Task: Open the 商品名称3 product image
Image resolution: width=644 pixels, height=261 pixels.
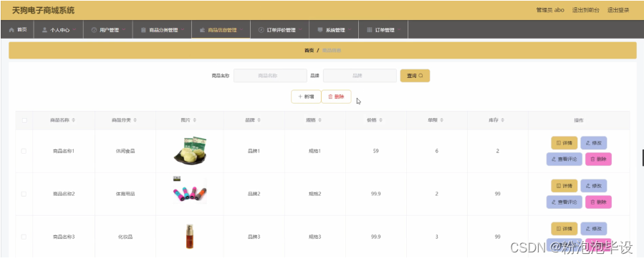Action: tap(189, 237)
